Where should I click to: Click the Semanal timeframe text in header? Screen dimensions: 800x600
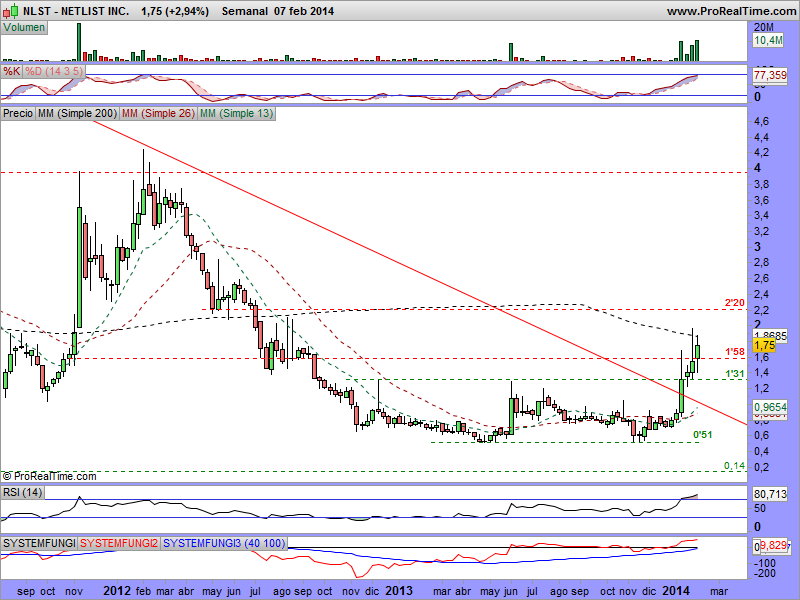pyautogui.click(x=245, y=11)
